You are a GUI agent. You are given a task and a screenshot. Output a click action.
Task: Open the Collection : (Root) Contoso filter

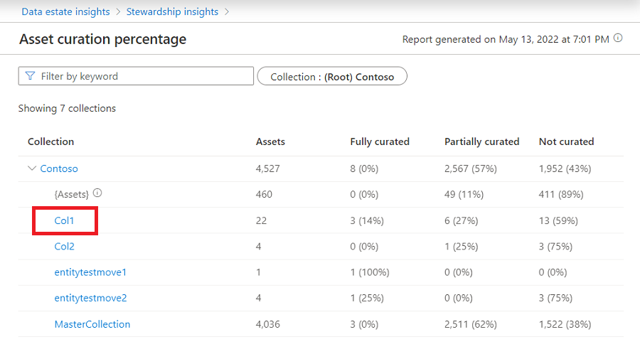click(x=332, y=77)
